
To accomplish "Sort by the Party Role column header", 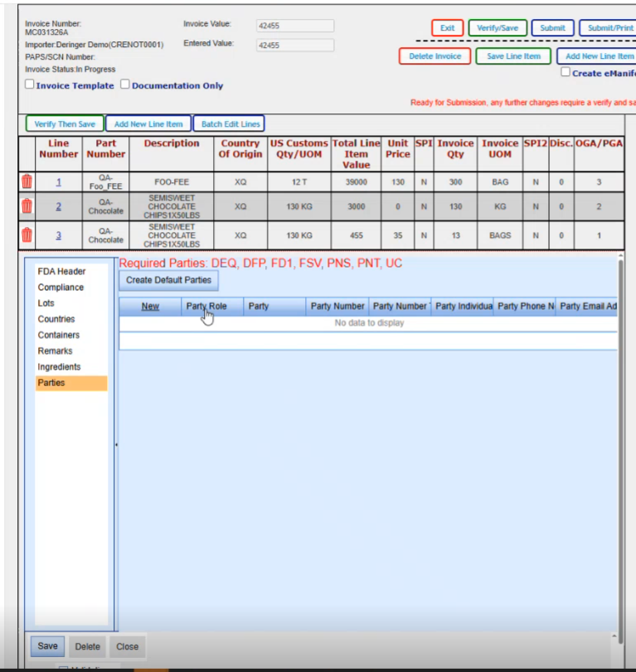I will click(206, 307).
